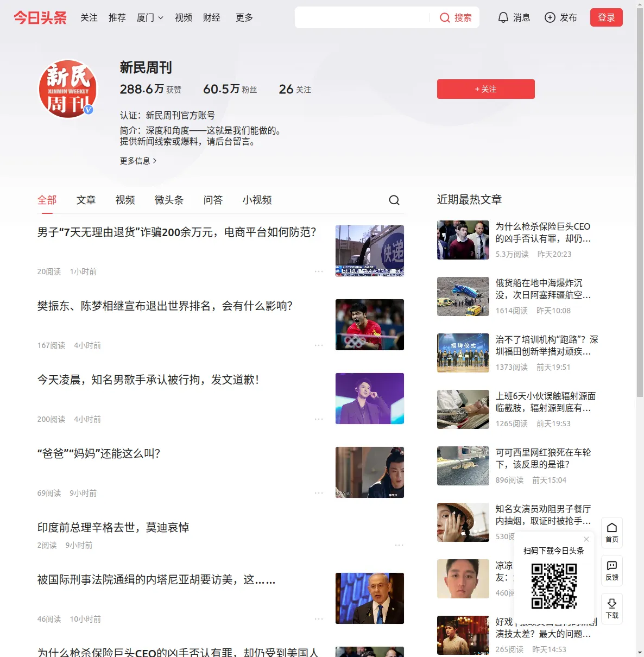Open more options for 男歌手 article
Screen dimensions: 644x657
[x=319, y=419]
